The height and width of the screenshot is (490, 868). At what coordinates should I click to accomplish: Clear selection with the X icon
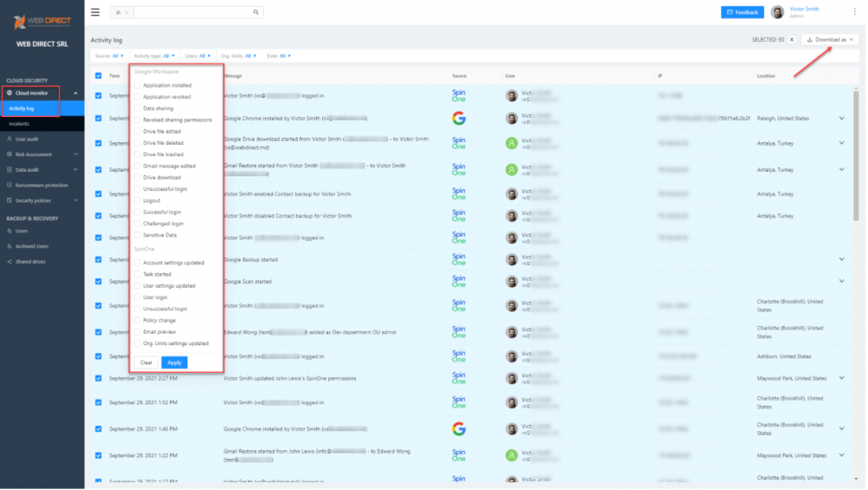coord(792,40)
